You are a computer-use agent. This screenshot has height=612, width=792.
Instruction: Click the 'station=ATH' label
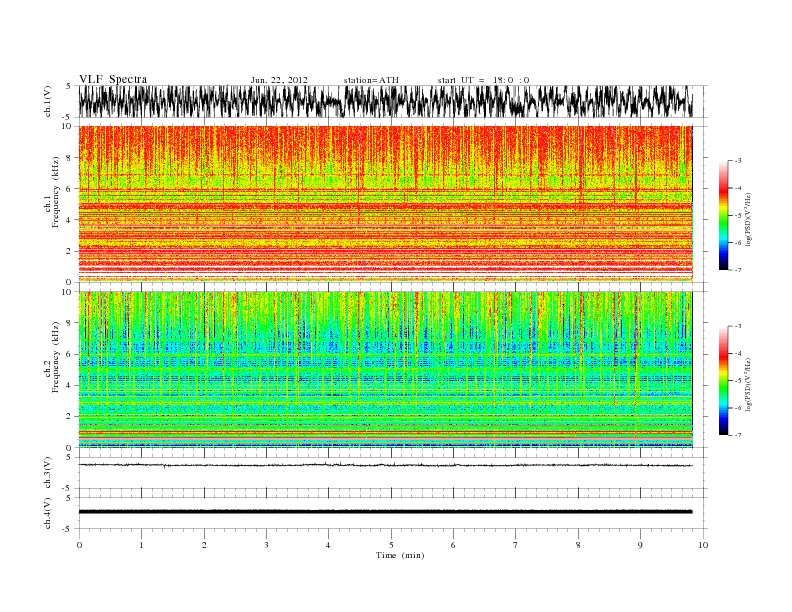(x=371, y=80)
